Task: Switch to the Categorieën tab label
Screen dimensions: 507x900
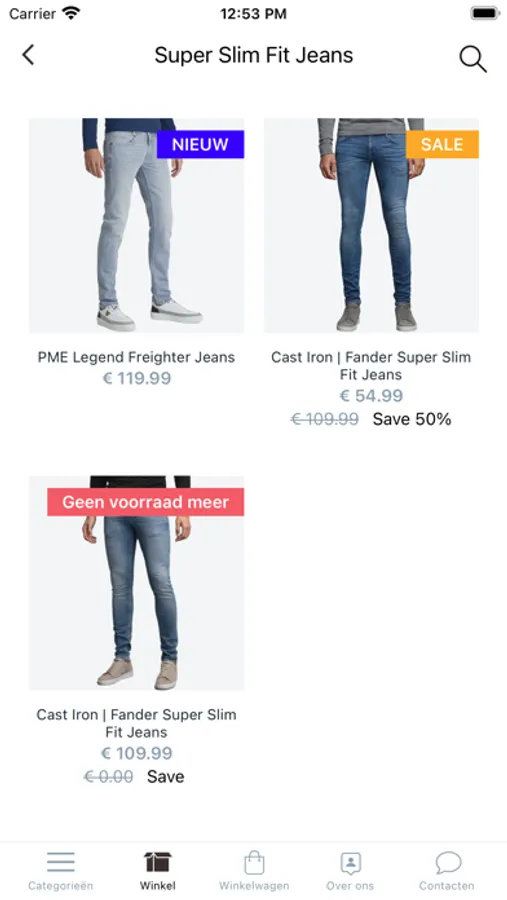Action: 61,886
